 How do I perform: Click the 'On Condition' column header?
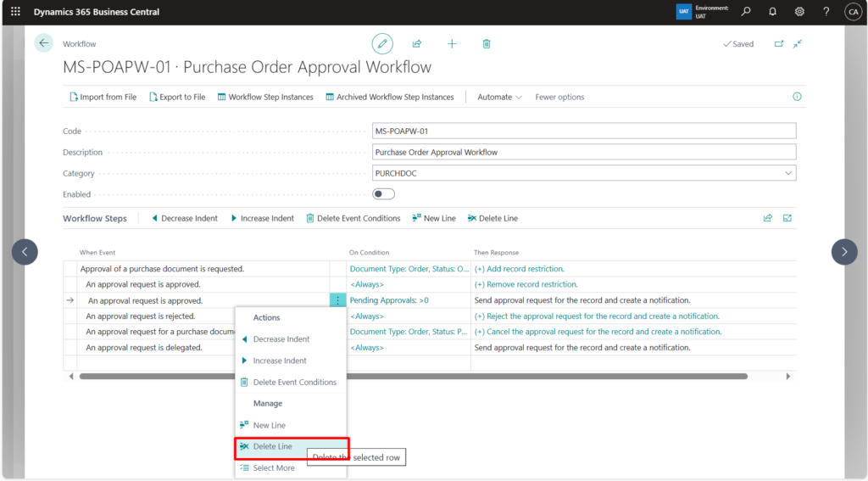tap(370, 253)
